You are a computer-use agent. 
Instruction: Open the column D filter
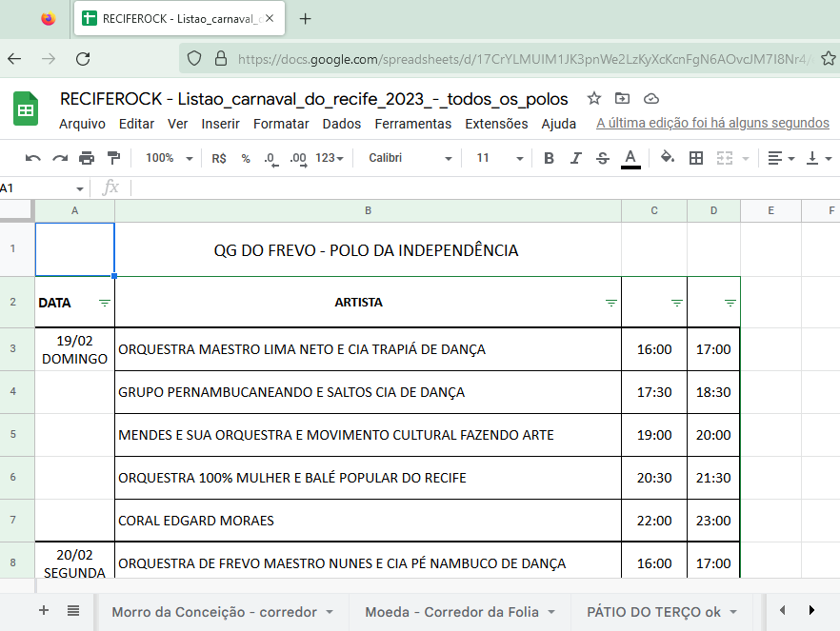coord(730,303)
